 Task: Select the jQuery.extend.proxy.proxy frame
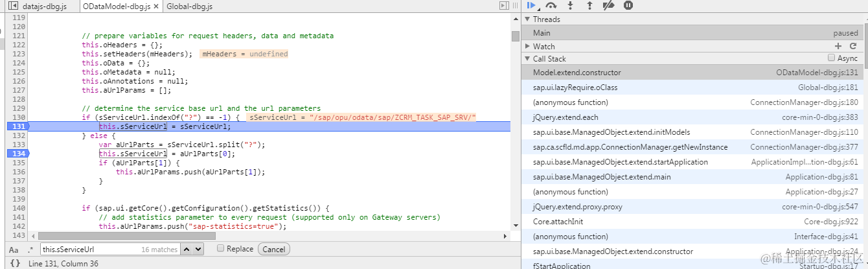pos(693,207)
